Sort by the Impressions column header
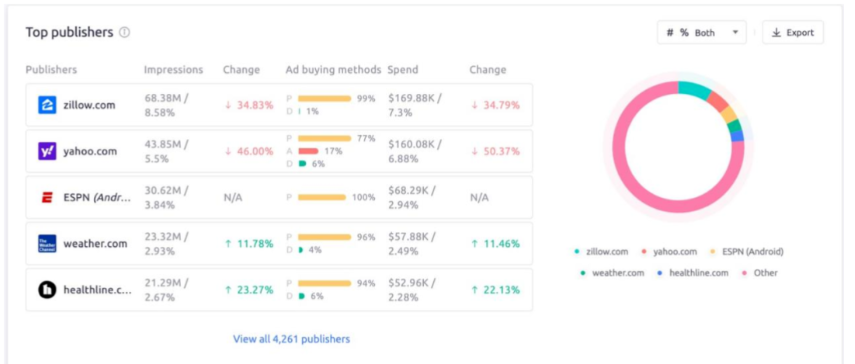This screenshot has height=364, width=855. click(x=173, y=70)
